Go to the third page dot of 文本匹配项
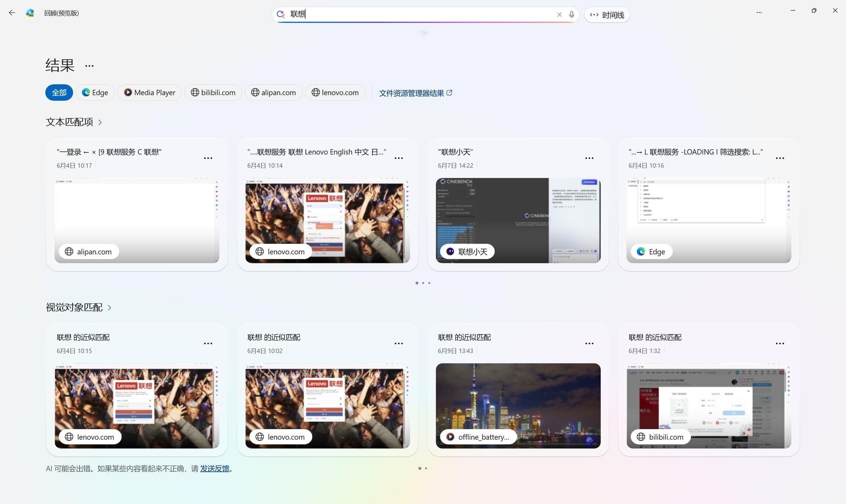The width and height of the screenshot is (846, 504). pyautogui.click(x=429, y=283)
